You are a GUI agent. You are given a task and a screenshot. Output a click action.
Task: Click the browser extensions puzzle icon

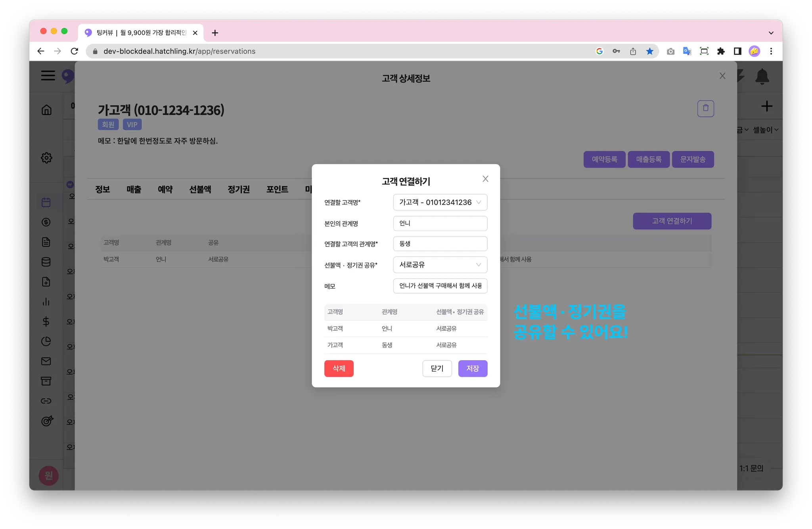pyautogui.click(x=720, y=51)
